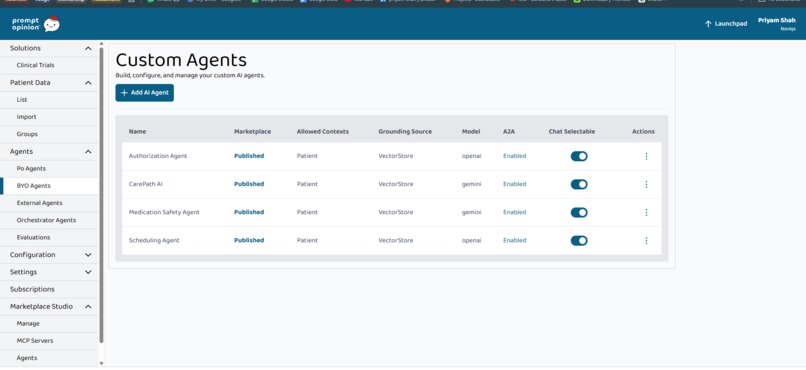Viewport: 806px width, 370px height.
Task: Select Po Agents in sidebar
Action: (31, 169)
